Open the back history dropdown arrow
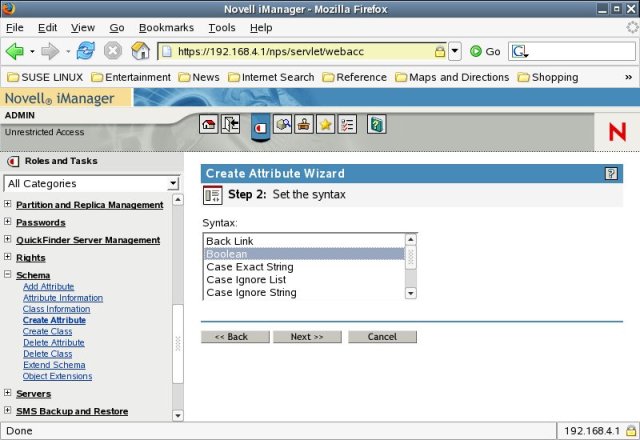Viewport: 640px width, 440px height. tap(32, 52)
